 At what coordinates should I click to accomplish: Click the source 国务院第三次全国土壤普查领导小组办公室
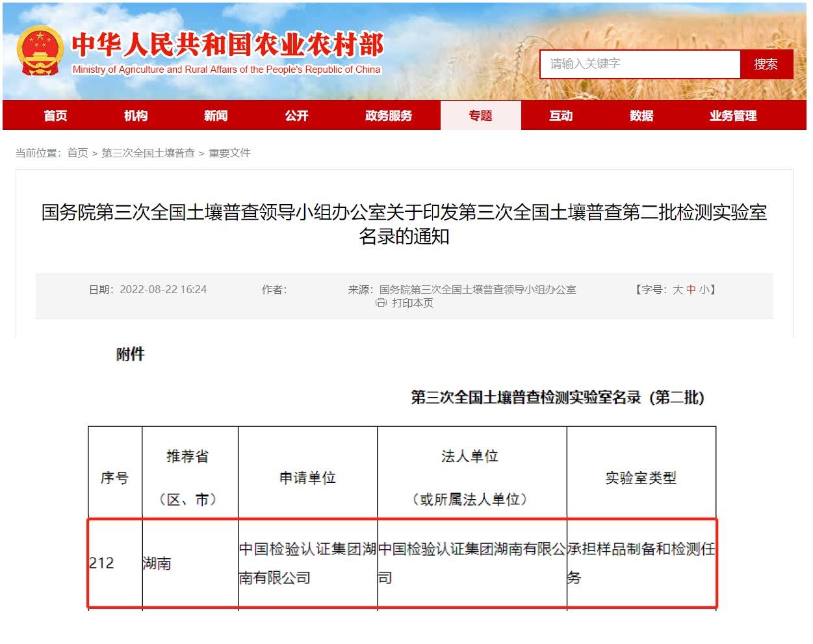(478, 290)
